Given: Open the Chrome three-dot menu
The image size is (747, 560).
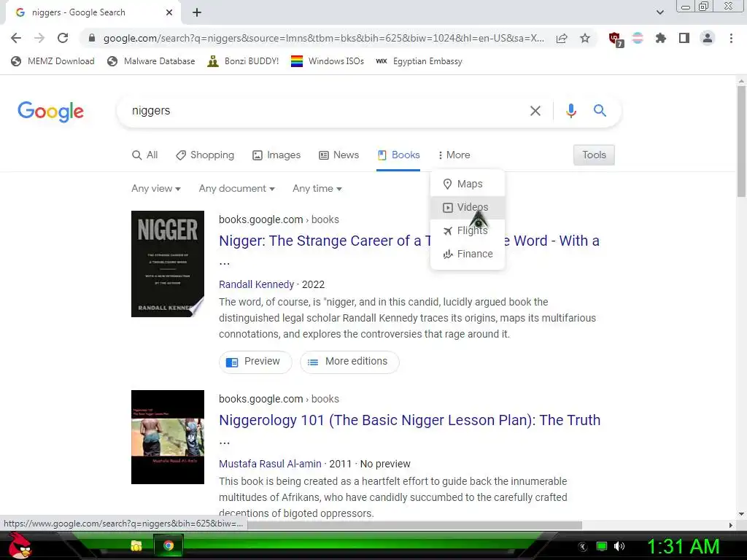Looking at the screenshot, I should pos(731,38).
